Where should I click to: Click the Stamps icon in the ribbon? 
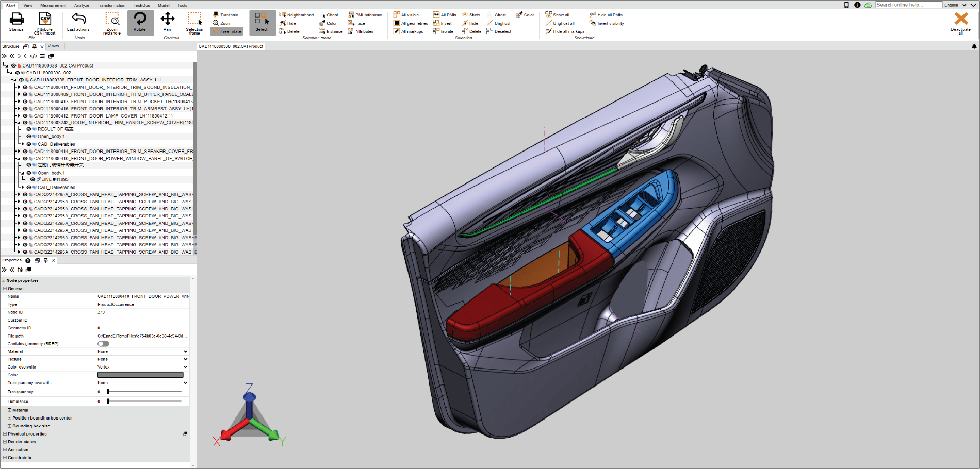[17, 20]
